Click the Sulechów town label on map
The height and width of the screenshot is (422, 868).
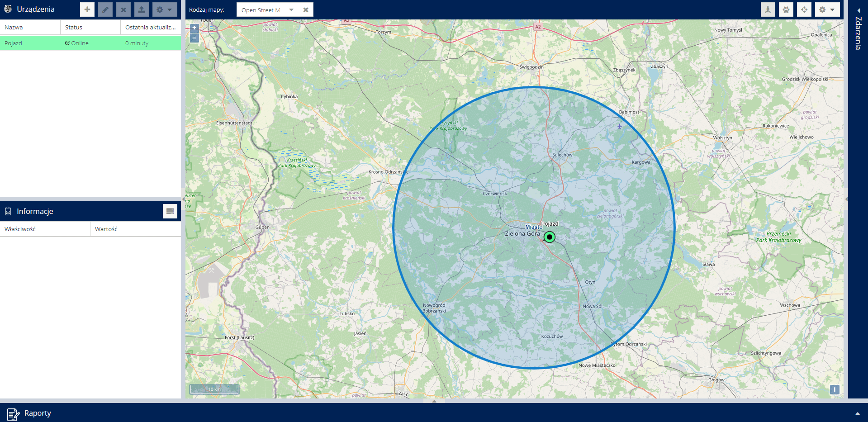[562, 155]
